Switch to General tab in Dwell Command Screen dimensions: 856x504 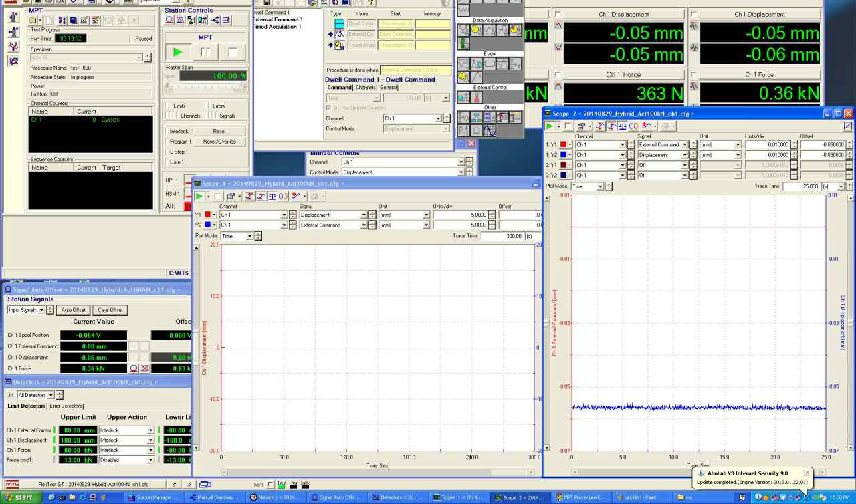(x=389, y=87)
